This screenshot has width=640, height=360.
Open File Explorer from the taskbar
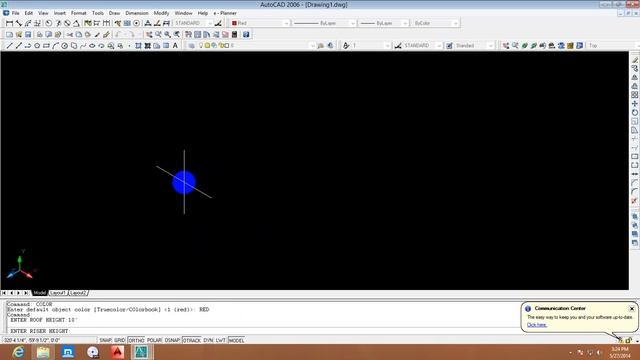(43, 352)
